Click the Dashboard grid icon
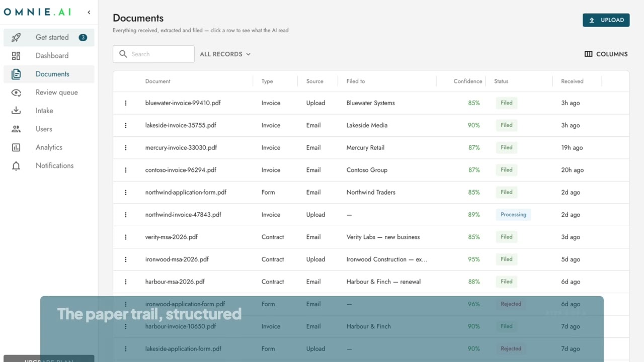This screenshot has height=362, width=644. pos(16,56)
